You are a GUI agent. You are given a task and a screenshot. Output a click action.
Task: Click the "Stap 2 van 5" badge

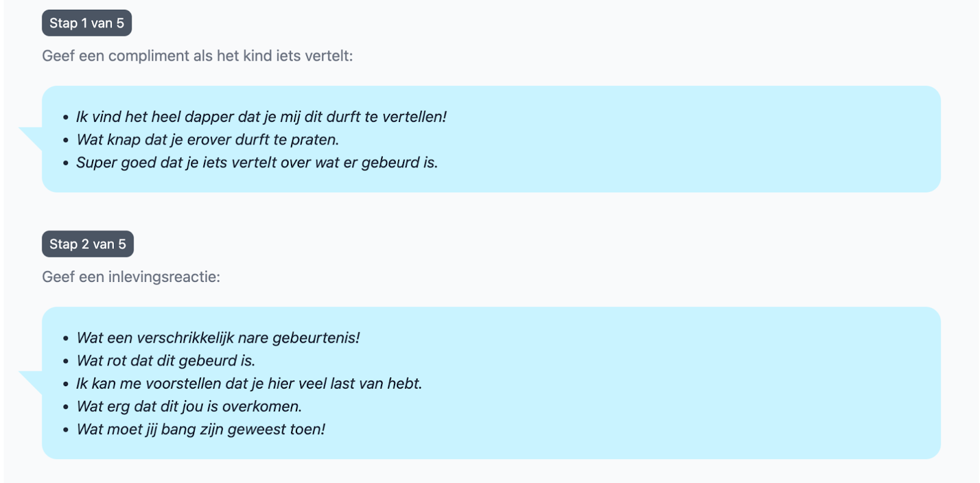pyautogui.click(x=88, y=244)
